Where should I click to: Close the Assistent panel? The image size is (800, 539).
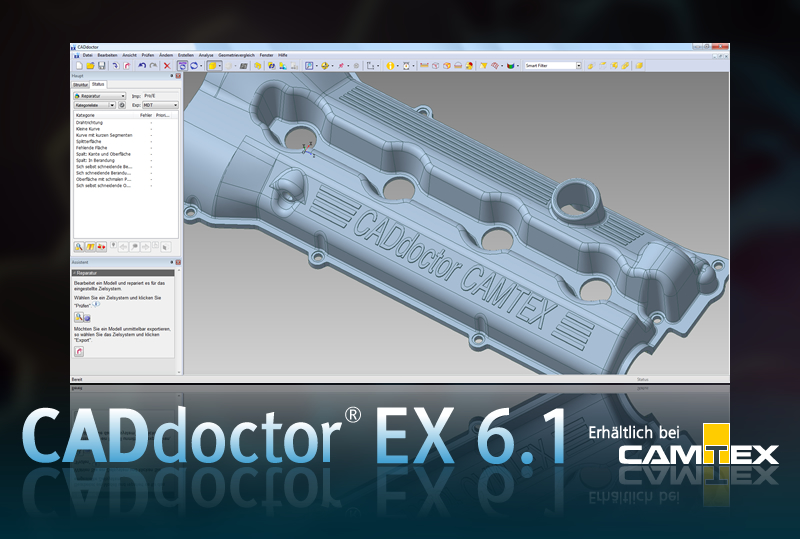pyautogui.click(x=178, y=262)
